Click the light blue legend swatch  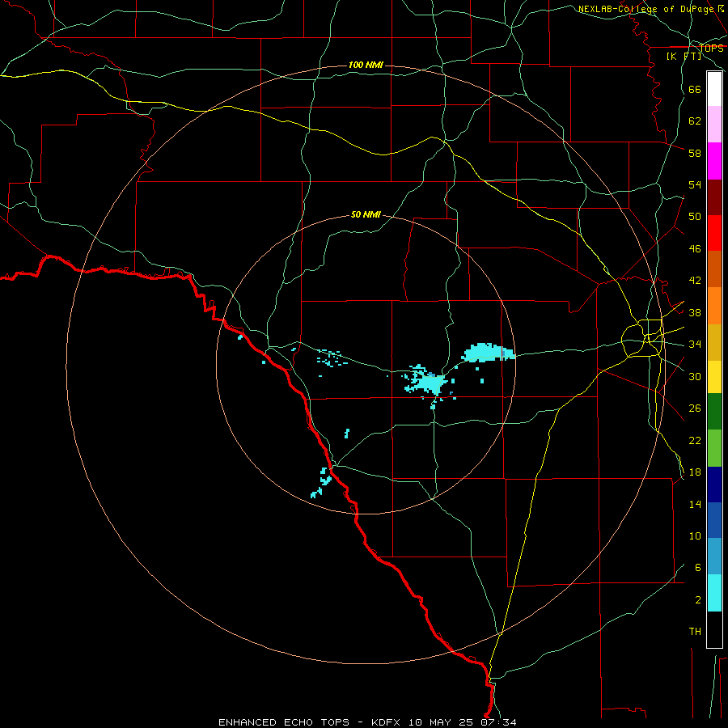714,557
